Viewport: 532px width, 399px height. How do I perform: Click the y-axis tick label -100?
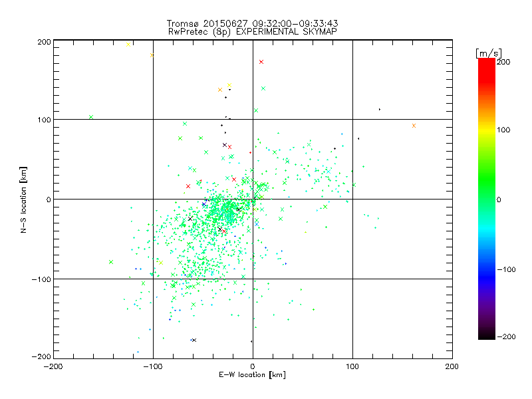click(41, 279)
